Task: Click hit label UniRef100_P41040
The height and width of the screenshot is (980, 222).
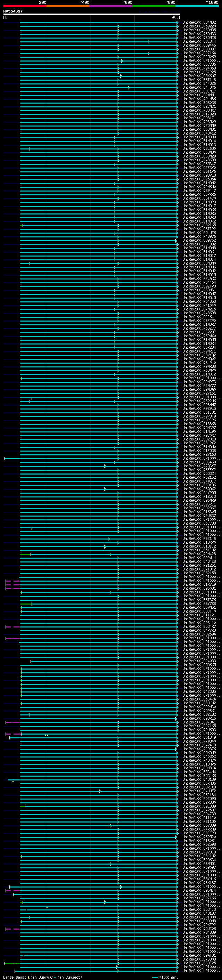Action: click(199, 306)
